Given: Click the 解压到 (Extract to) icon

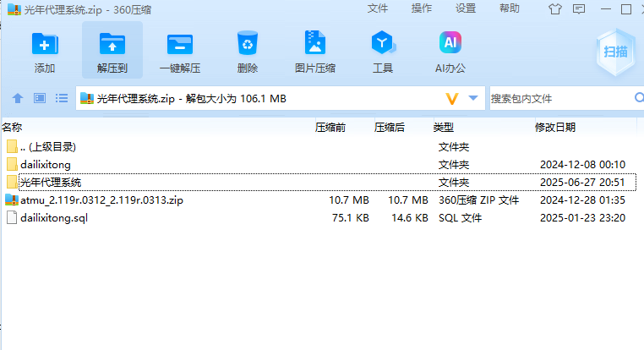Looking at the screenshot, I should (x=112, y=44).
